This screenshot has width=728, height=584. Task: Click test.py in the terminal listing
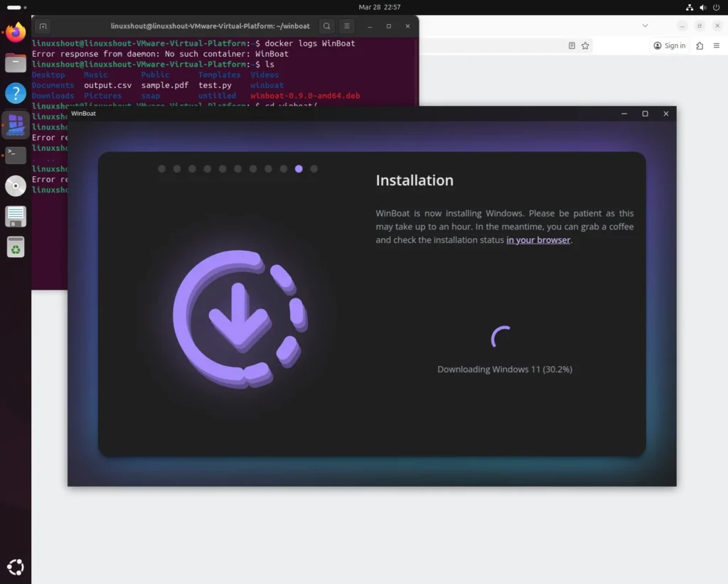click(x=215, y=85)
